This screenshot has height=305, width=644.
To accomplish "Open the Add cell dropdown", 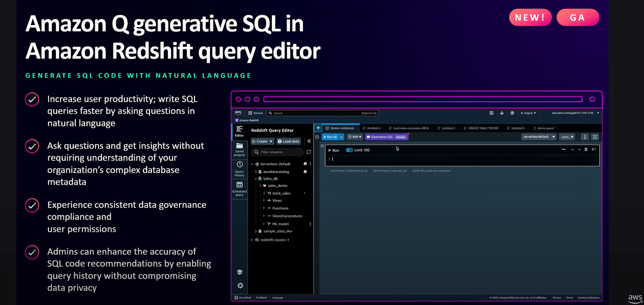I will pyautogui.click(x=355, y=137).
